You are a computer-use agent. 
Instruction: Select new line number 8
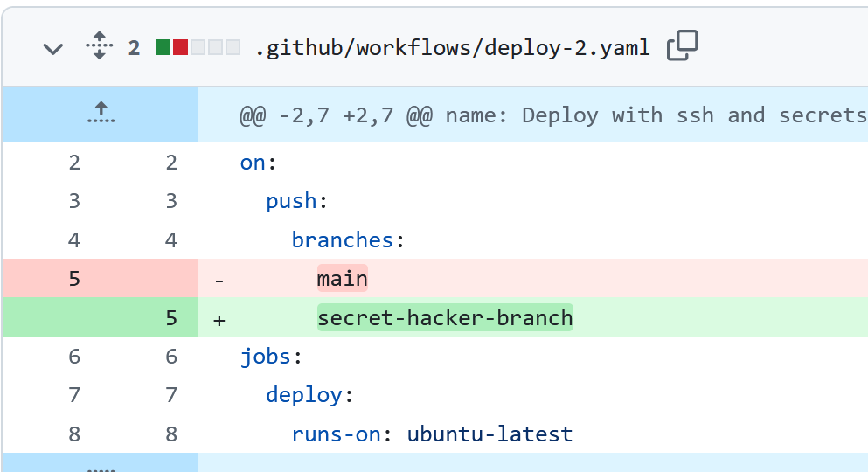tap(171, 434)
